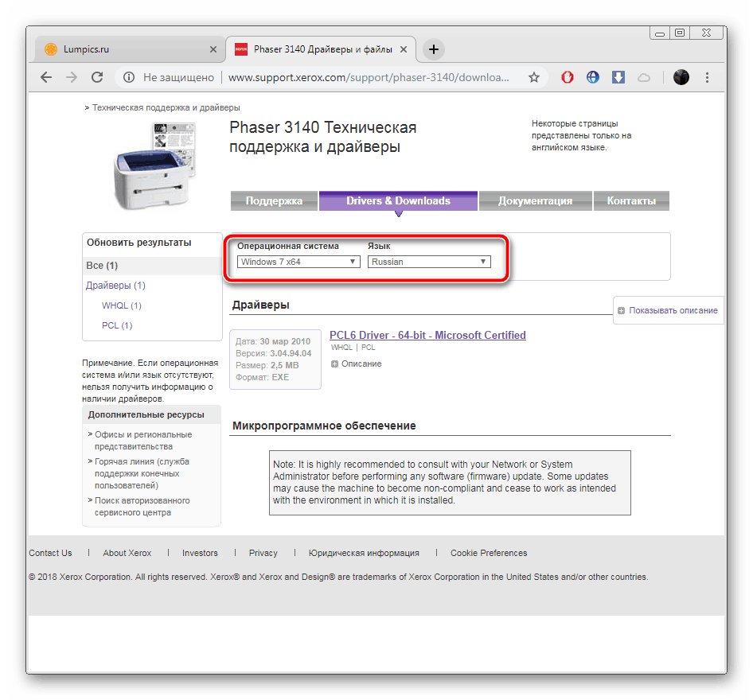The image size is (753, 700).
Task: Reload the page with refresh icon
Action: click(97, 77)
